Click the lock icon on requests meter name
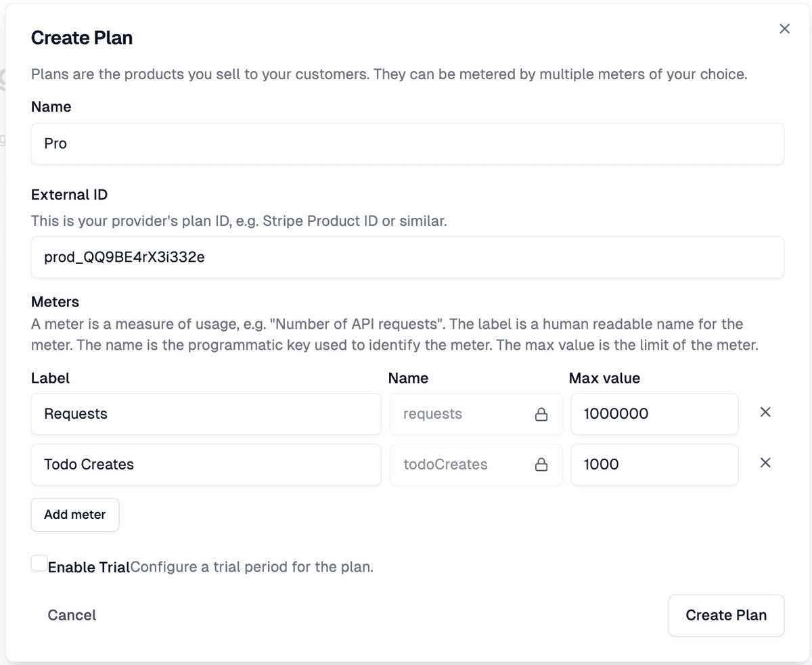Screen dimensions: 812x665 point(541,413)
